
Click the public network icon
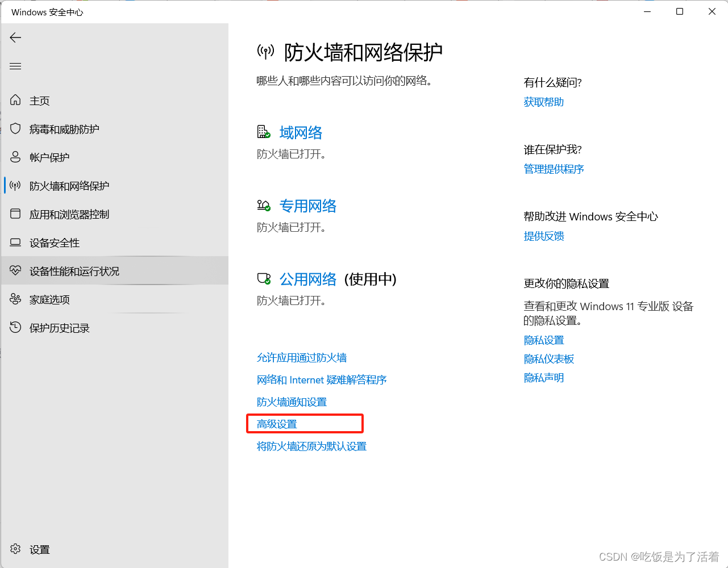[264, 278]
